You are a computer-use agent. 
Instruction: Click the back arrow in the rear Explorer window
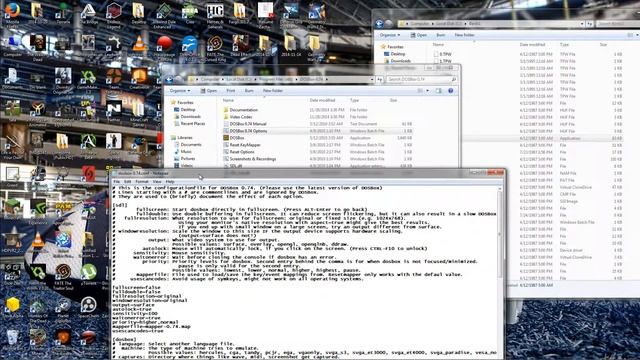[379, 24]
